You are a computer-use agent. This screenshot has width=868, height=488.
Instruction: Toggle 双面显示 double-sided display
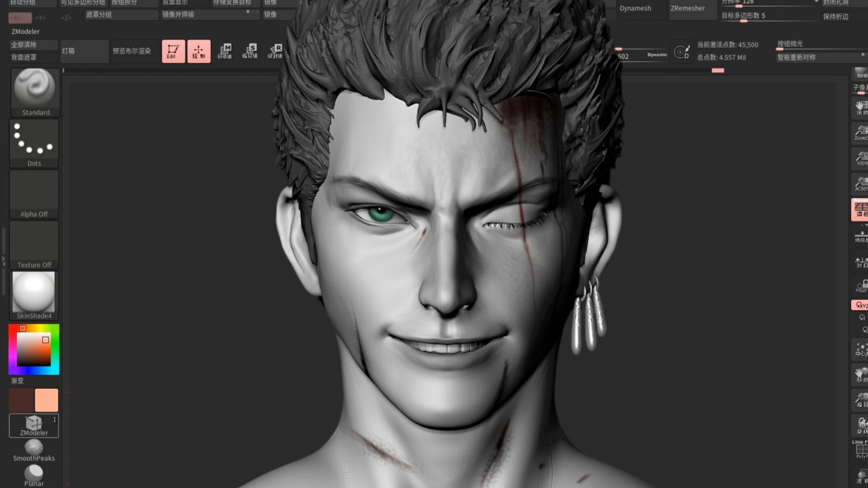(x=185, y=3)
